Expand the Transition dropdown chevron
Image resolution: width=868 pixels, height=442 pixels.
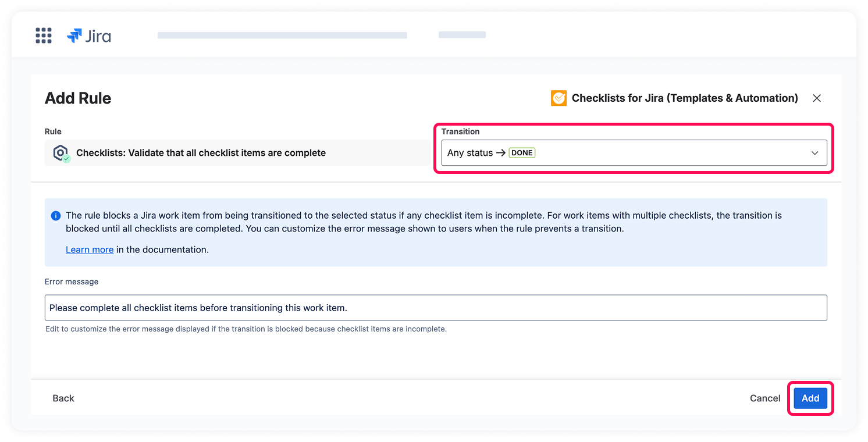(815, 153)
